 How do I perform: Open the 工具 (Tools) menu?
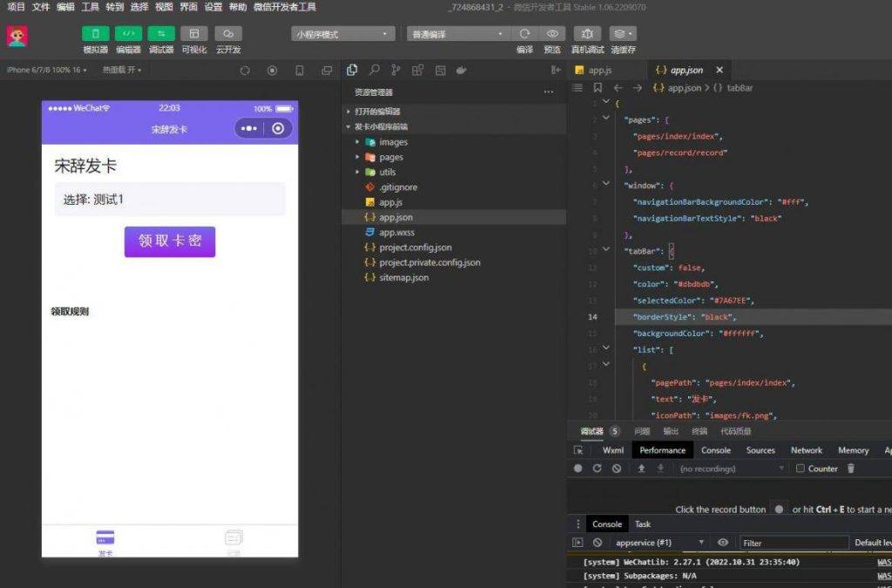[90, 6]
